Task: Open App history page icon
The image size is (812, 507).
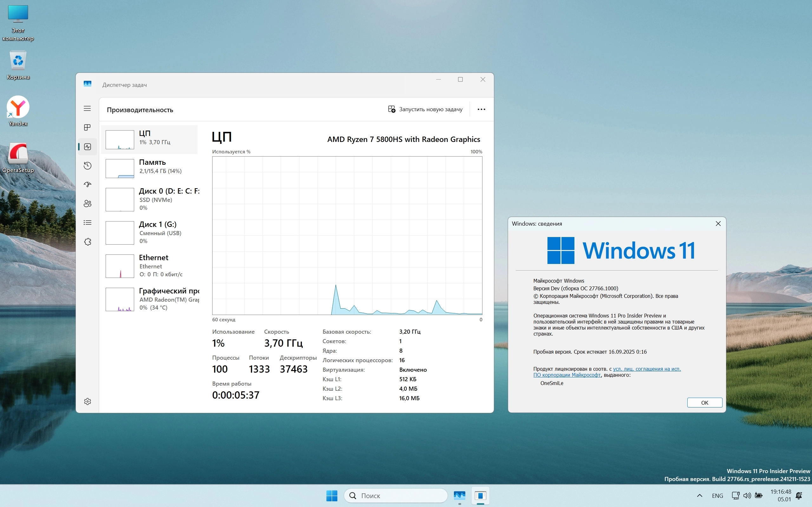Action: 87,166
